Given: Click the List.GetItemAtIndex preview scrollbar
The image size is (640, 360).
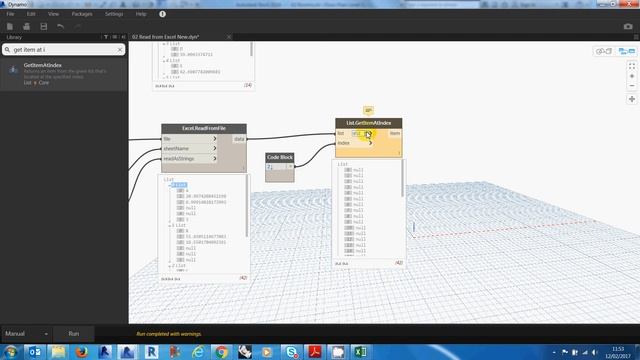Looking at the screenshot, I should [402, 178].
